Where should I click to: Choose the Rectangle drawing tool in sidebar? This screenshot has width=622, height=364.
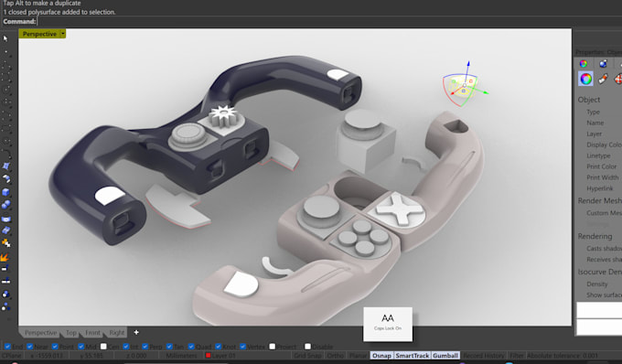(5, 128)
